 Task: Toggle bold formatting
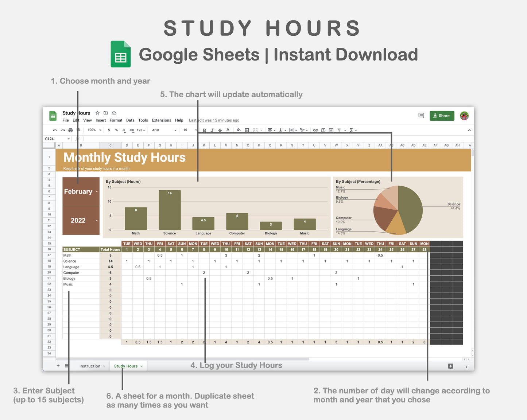pyautogui.click(x=204, y=130)
